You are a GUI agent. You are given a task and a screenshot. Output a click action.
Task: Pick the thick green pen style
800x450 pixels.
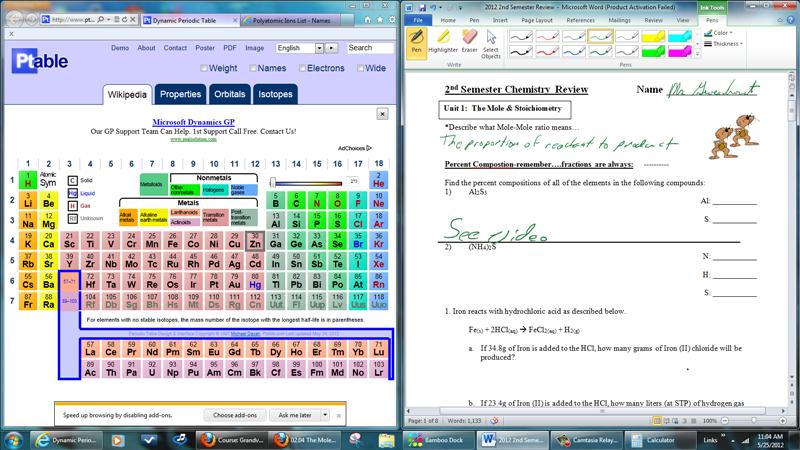click(x=601, y=52)
